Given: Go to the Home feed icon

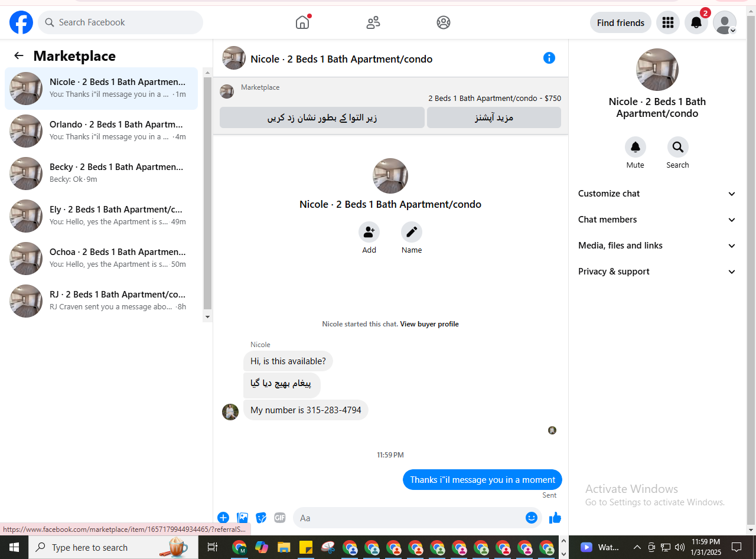Looking at the screenshot, I should tap(302, 22).
